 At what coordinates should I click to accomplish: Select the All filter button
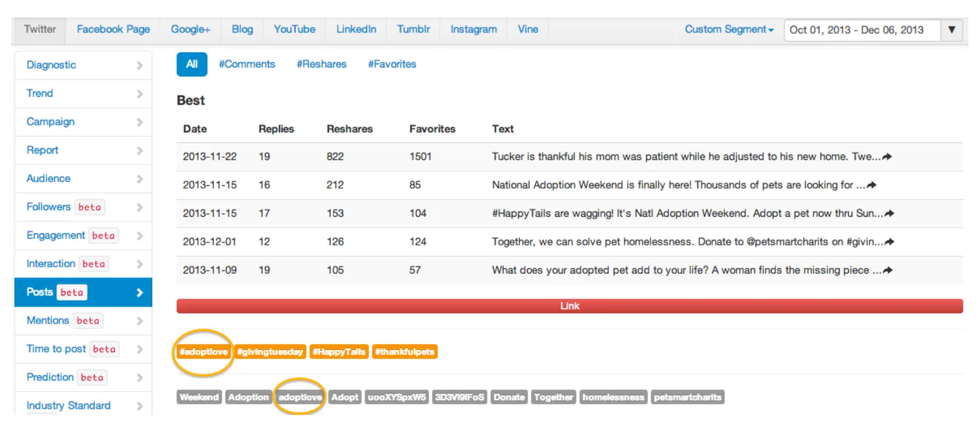[192, 64]
